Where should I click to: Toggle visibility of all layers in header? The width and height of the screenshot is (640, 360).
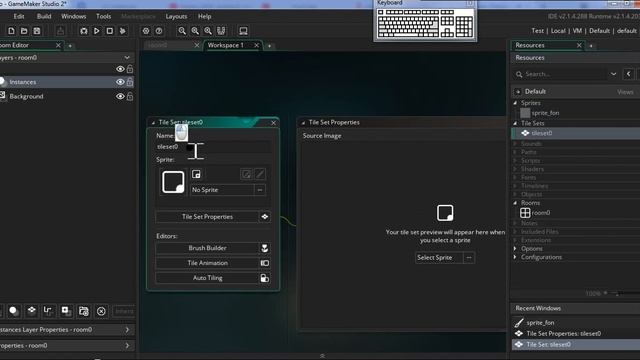coord(120,69)
